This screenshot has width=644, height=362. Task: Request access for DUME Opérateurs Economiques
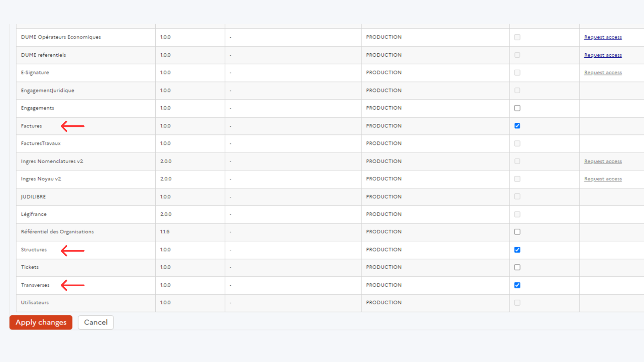pyautogui.click(x=603, y=37)
